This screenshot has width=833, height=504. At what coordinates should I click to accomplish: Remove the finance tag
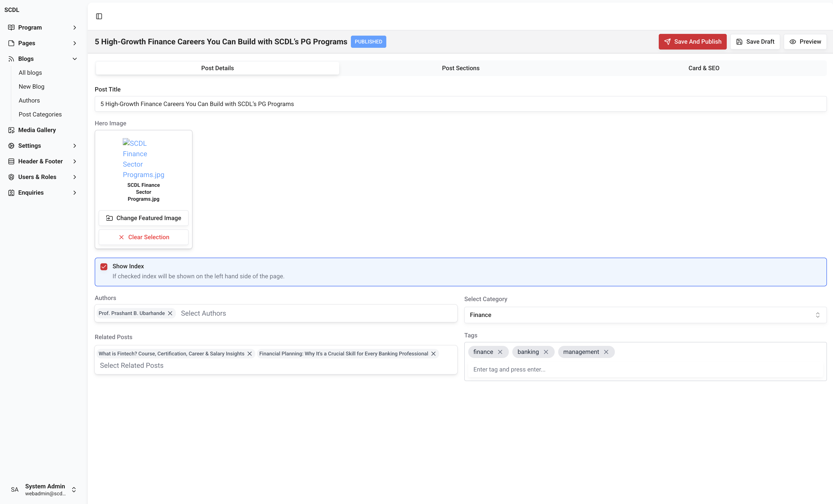(500, 352)
